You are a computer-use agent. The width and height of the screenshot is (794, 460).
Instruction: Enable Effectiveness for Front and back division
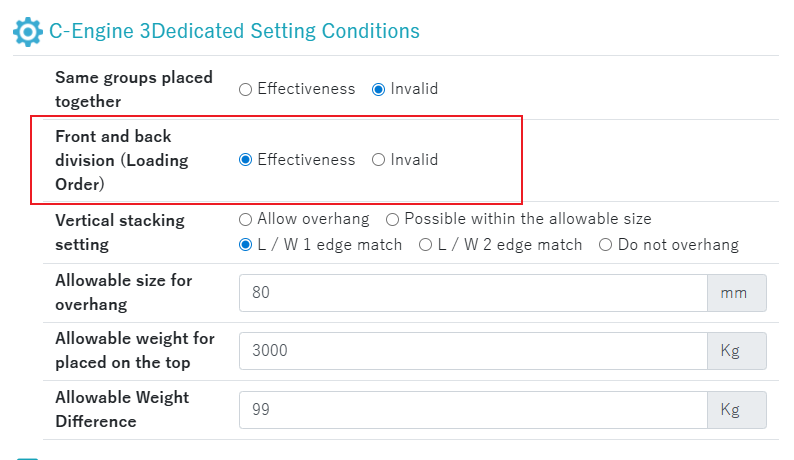246,160
